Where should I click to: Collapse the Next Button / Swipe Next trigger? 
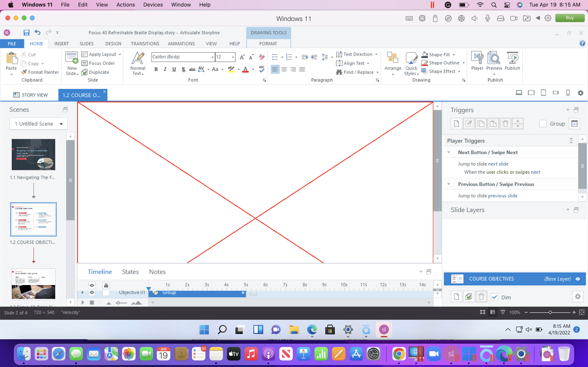tap(449, 153)
